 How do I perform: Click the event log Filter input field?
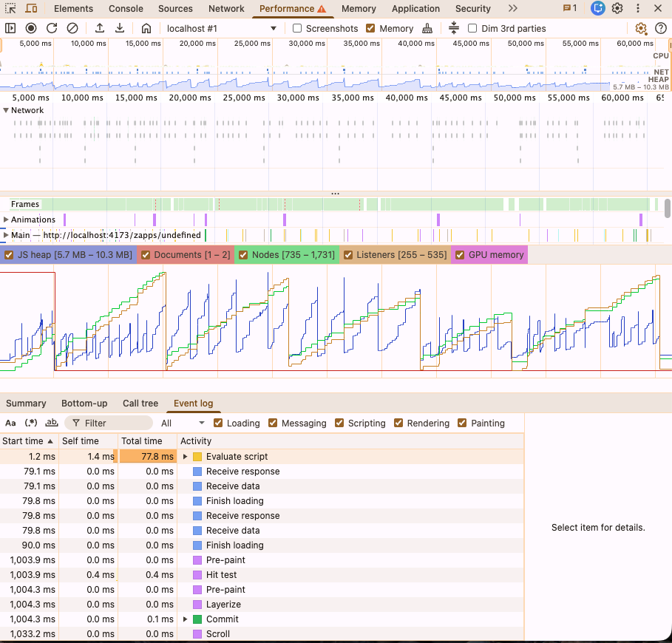(109, 423)
